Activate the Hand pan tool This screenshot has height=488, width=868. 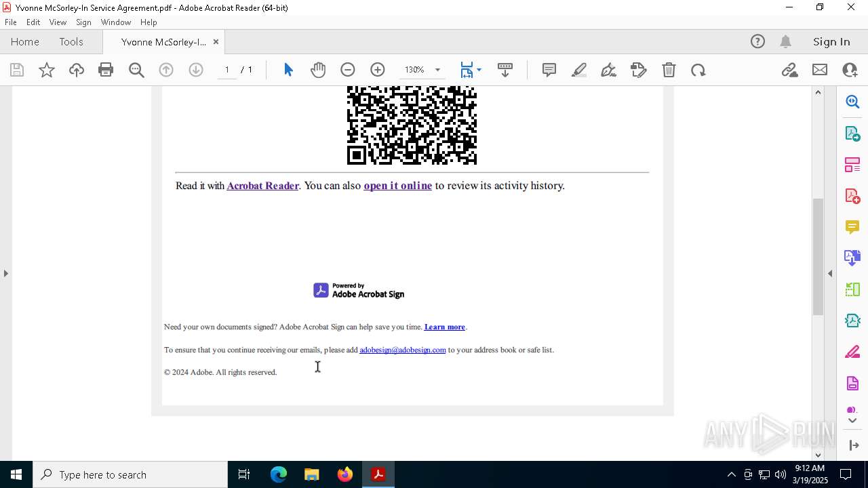click(318, 70)
